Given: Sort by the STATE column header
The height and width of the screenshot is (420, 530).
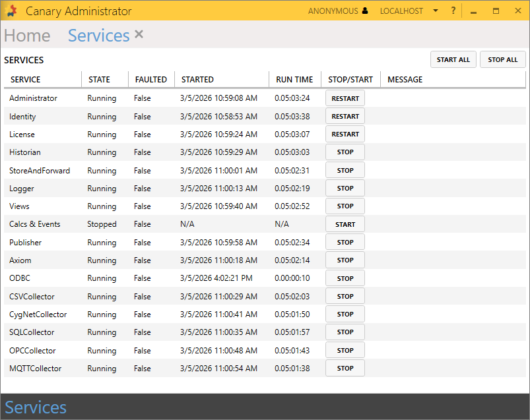Looking at the screenshot, I should [99, 80].
